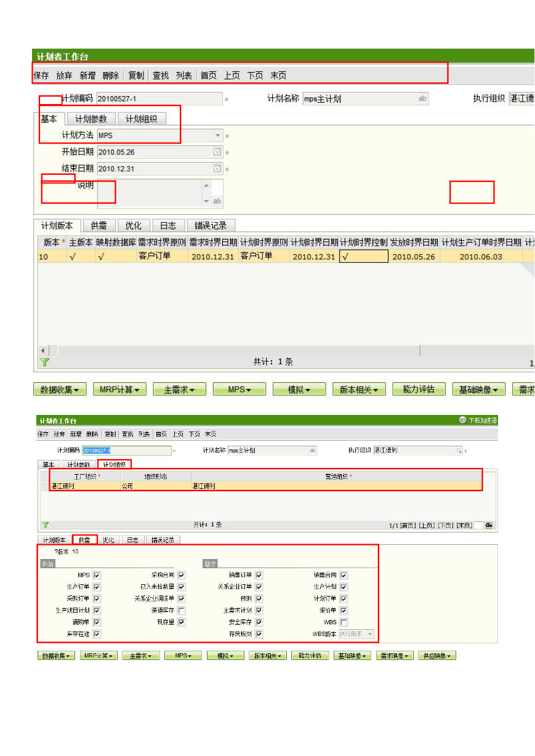Toggle the 销售合同 checkbox
The height and width of the screenshot is (756, 535).
point(344,575)
